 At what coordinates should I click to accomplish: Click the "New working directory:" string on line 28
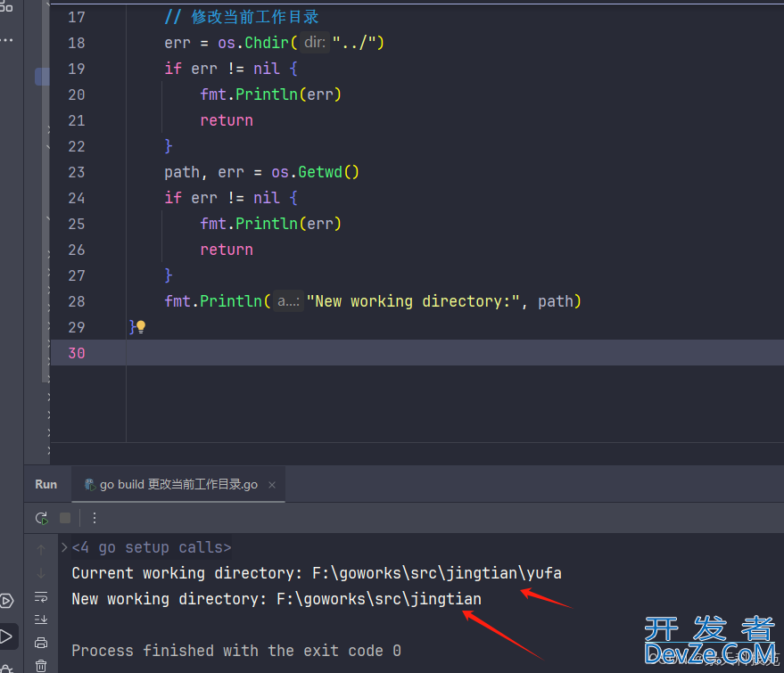413,301
